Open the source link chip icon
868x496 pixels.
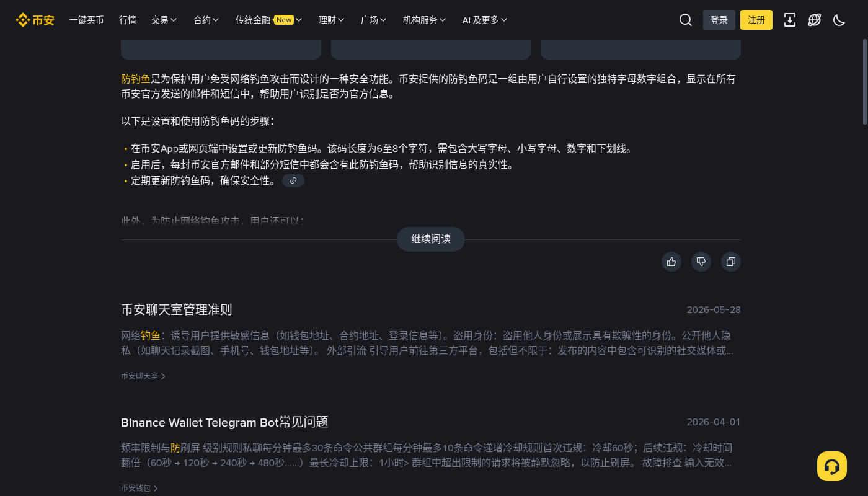point(293,180)
